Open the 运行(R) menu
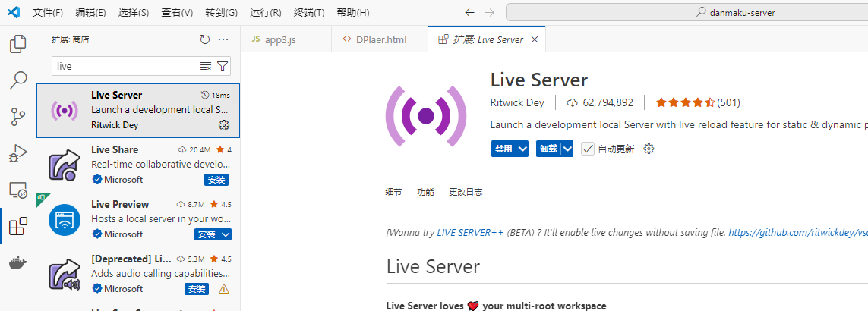 [x=266, y=13]
